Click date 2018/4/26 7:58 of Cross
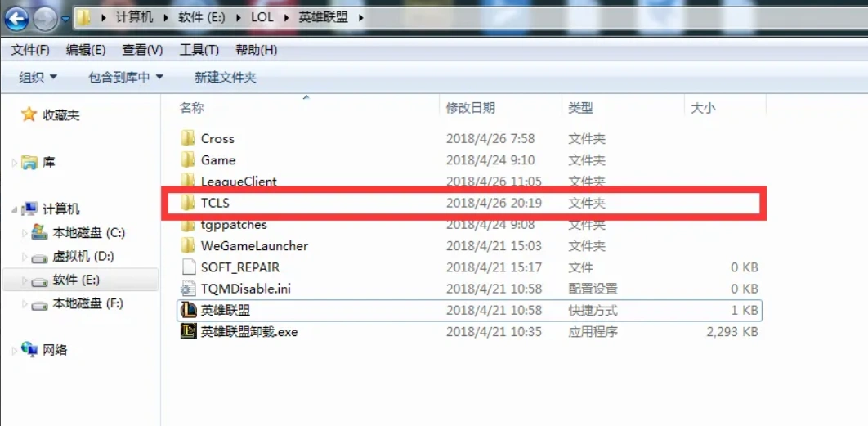This screenshot has height=426, width=868. tap(490, 138)
